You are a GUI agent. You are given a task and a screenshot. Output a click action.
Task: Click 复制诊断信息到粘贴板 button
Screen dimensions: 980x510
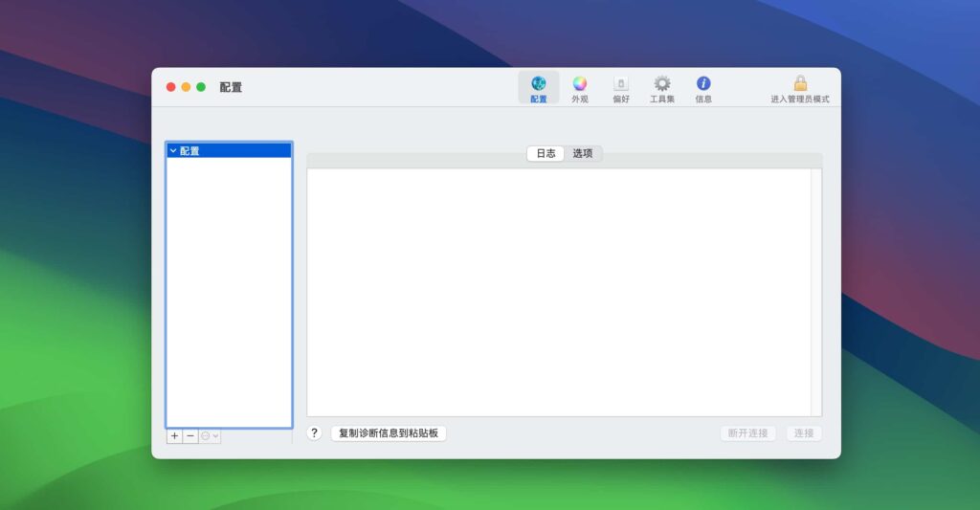point(389,433)
